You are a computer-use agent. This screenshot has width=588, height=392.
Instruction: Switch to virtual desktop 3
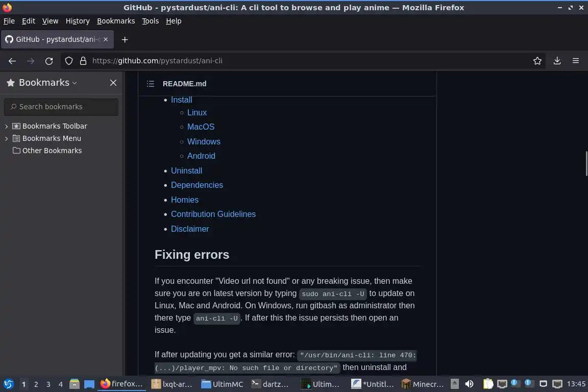pos(48,384)
